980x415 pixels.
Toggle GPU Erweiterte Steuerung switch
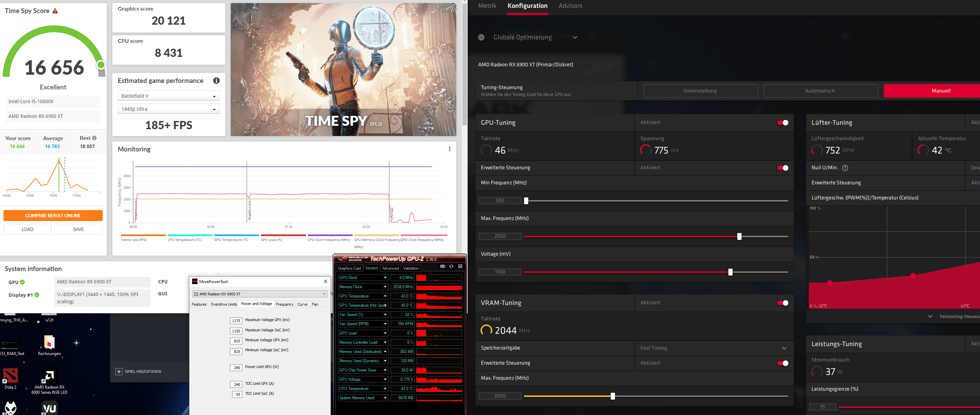[x=783, y=168]
